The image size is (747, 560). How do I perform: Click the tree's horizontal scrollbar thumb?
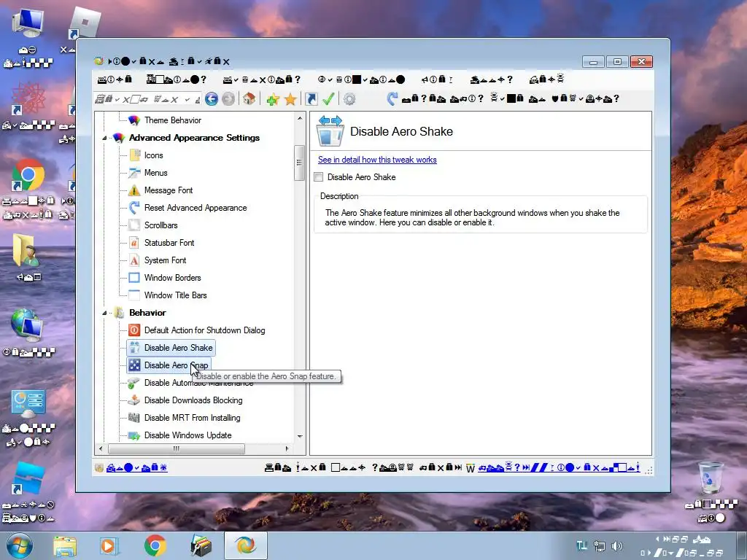tap(177, 448)
